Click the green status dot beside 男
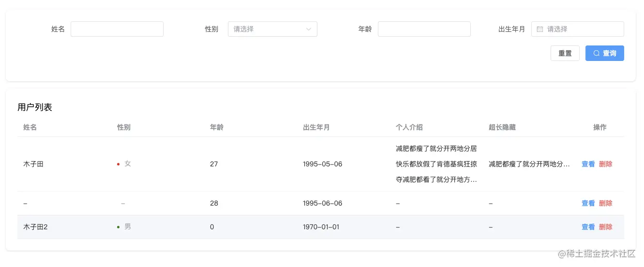The height and width of the screenshot is (267, 644). pyautogui.click(x=118, y=227)
